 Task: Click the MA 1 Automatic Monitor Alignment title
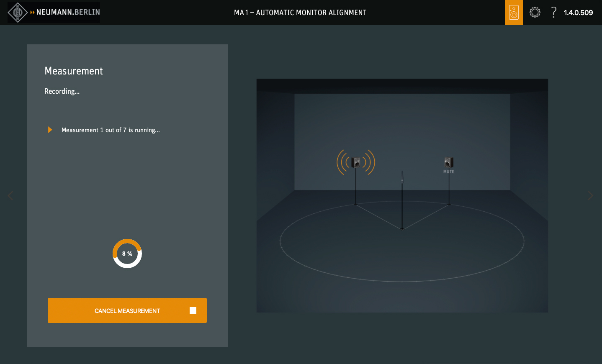coord(300,13)
